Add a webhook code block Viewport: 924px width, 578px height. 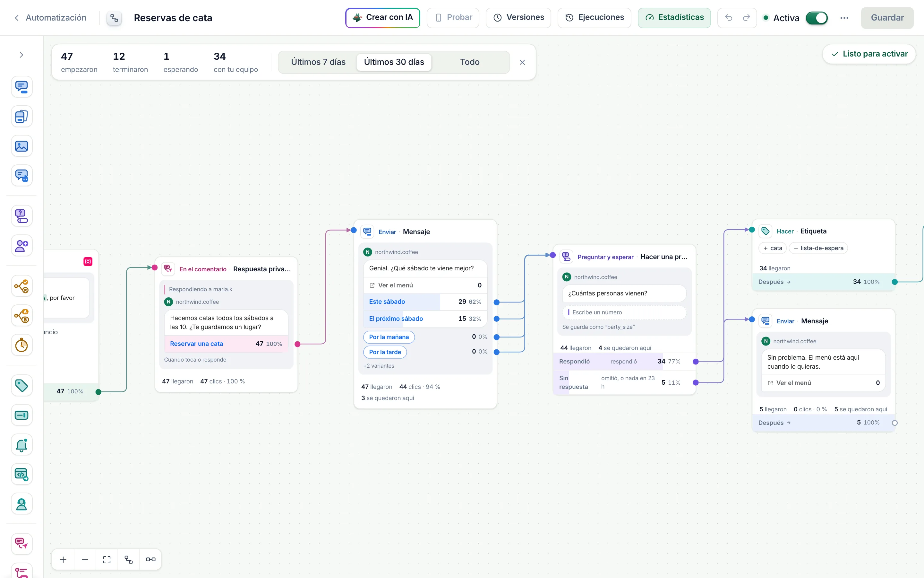pos(21,474)
